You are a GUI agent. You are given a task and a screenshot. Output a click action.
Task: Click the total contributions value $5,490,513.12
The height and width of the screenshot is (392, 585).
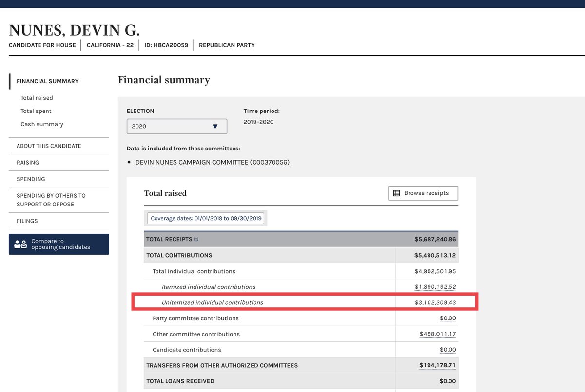pos(435,255)
